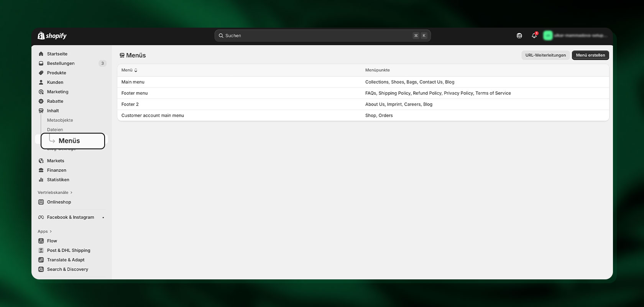Open the Main menu entry
Screen dimensions: 644x307
pyautogui.click(x=133, y=82)
